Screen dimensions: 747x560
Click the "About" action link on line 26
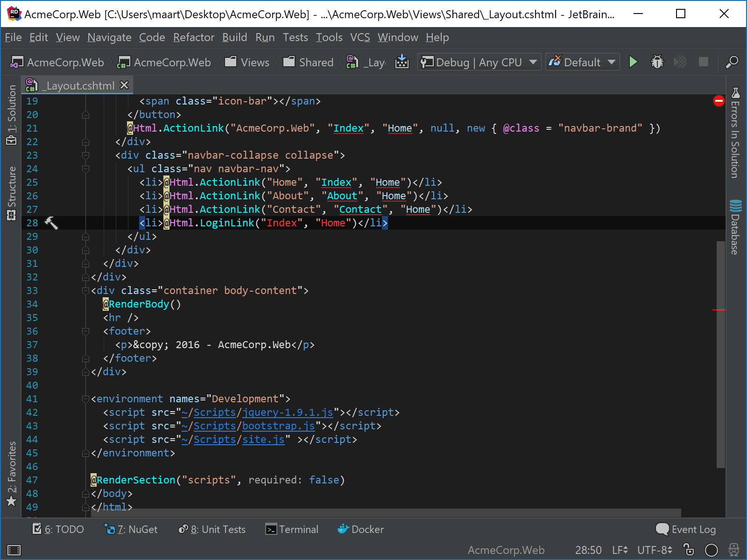click(342, 196)
